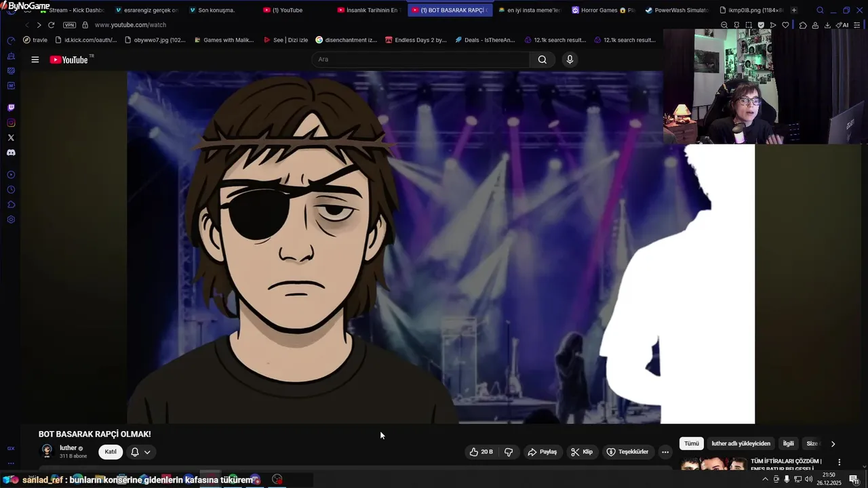Screen dimensions: 868x488
Task: Open the History clock icon in sidebar
Action: point(11,190)
